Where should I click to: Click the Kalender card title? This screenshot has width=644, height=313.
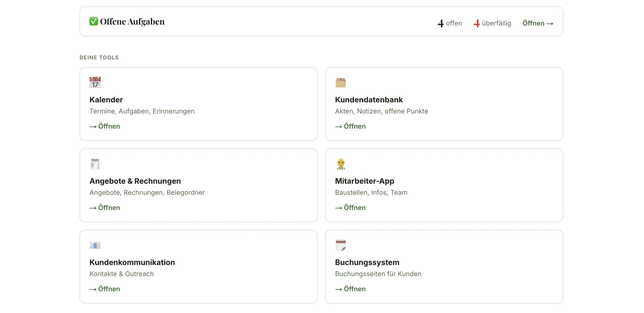(x=106, y=100)
